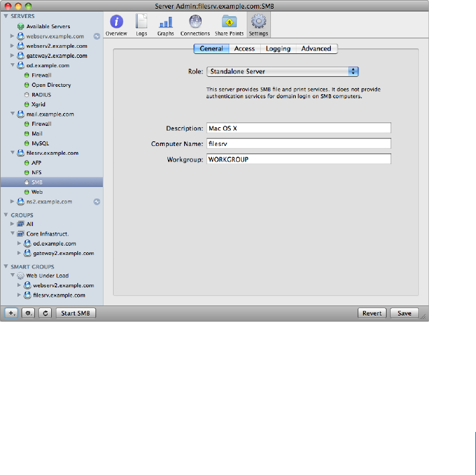
Task: Click the All group icon
Action: [21, 224]
